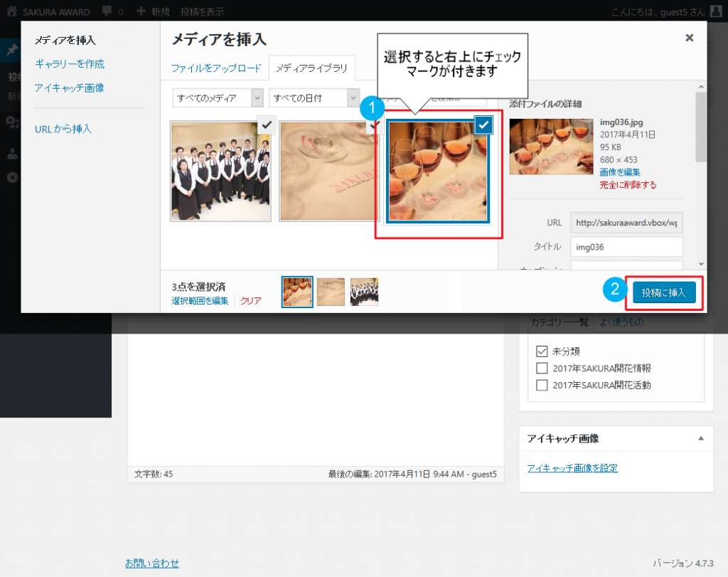728x577 pixels.
Task: Click the user profile icon in the admin menu
Action: click(x=13, y=154)
